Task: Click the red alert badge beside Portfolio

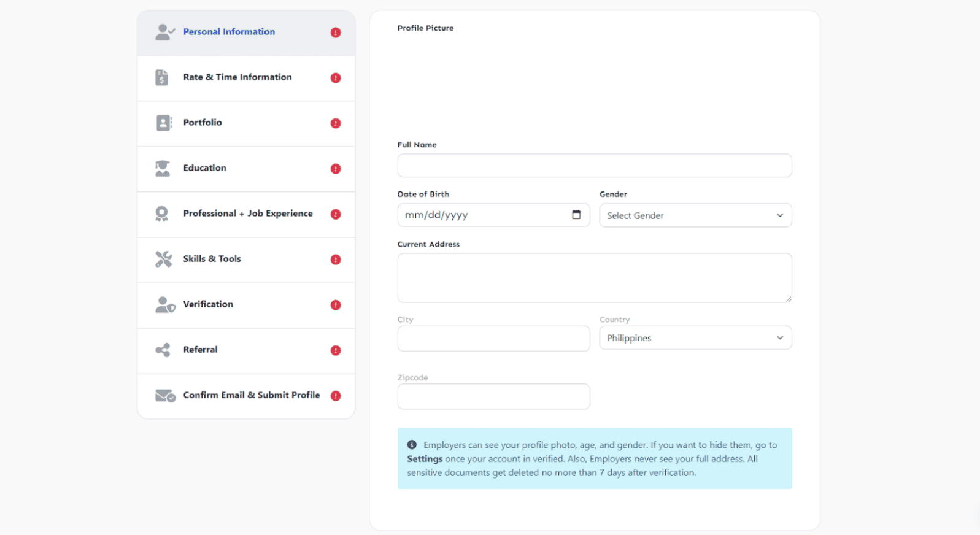Action: tap(336, 123)
